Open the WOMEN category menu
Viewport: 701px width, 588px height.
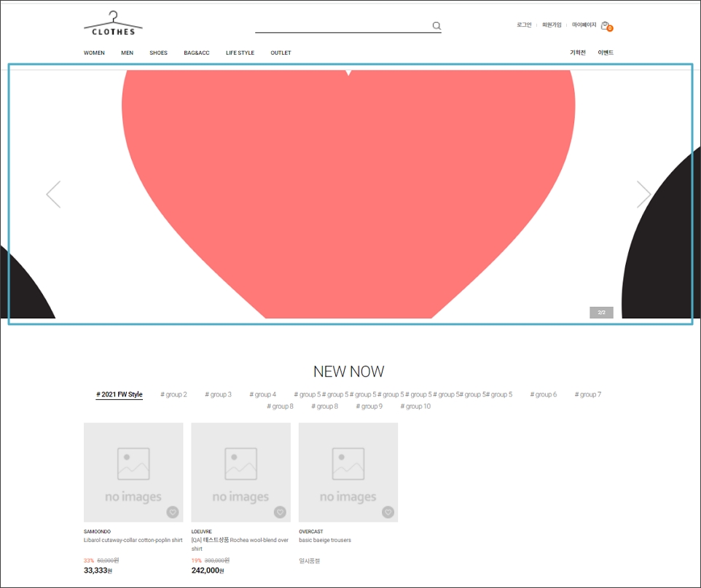pyautogui.click(x=94, y=53)
